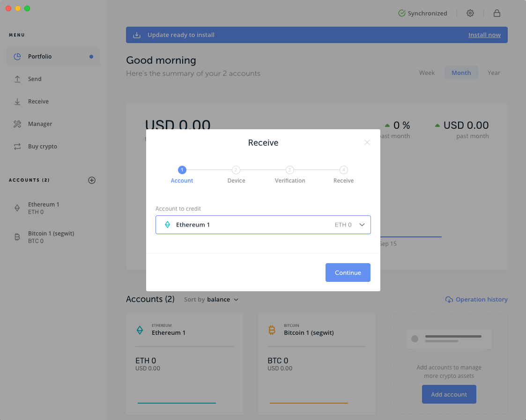Expand the account selector chevron
526x420 pixels.
click(362, 225)
